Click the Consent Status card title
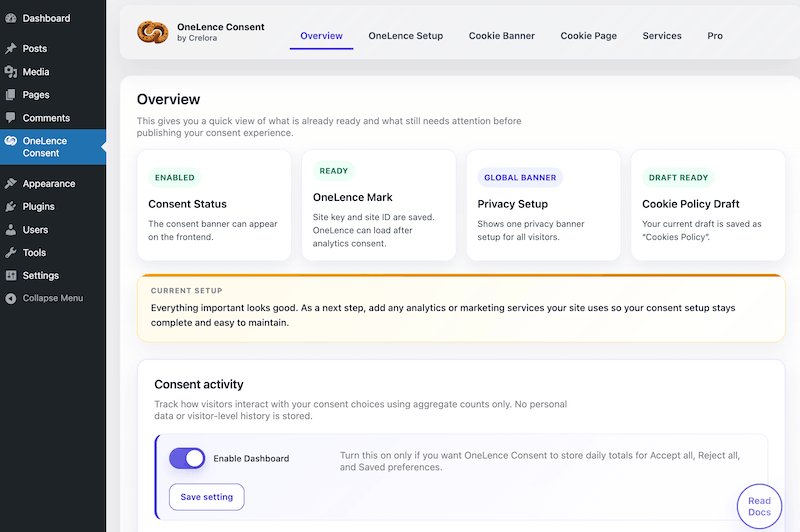Image resolution: width=800 pixels, height=532 pixels. 187,204
